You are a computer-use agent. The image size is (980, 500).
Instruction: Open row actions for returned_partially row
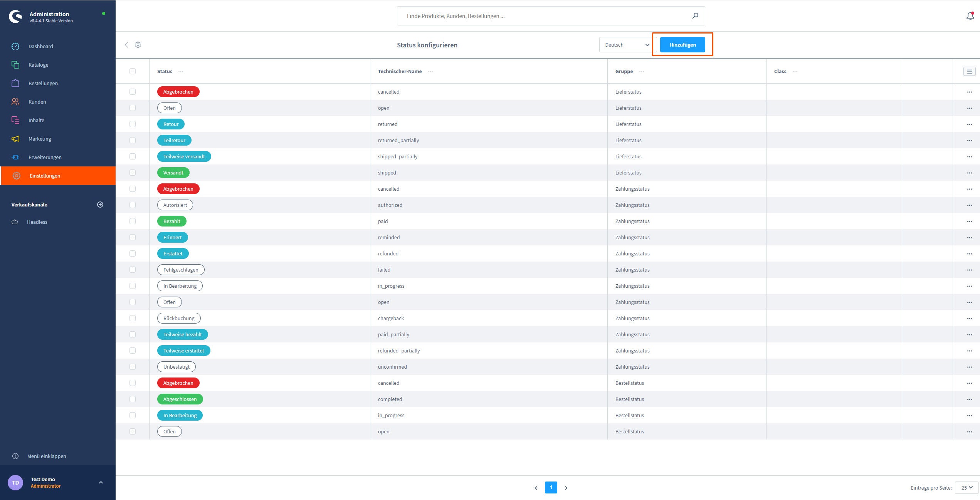tap(970, 140)
